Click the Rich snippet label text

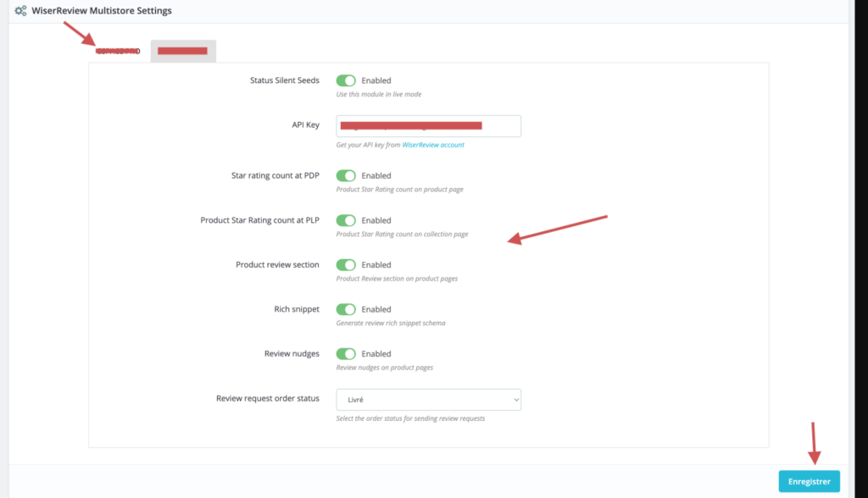point(291,309)
